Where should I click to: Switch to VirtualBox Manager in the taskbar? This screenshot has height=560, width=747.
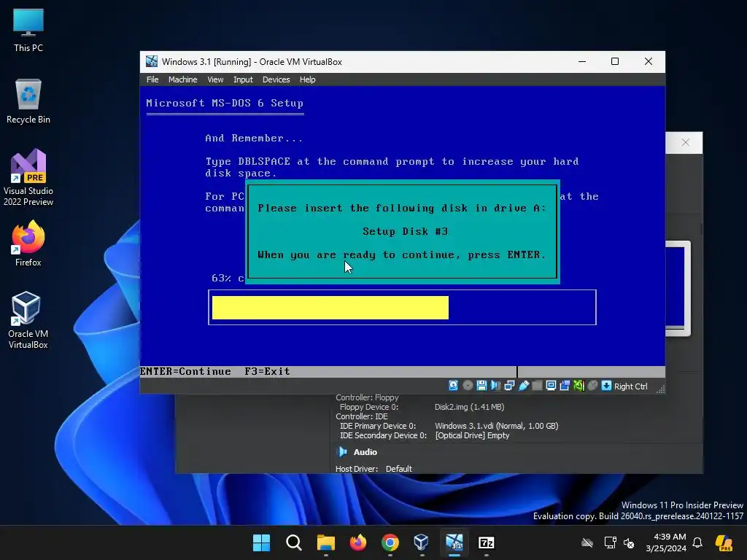tap(422, 542)
